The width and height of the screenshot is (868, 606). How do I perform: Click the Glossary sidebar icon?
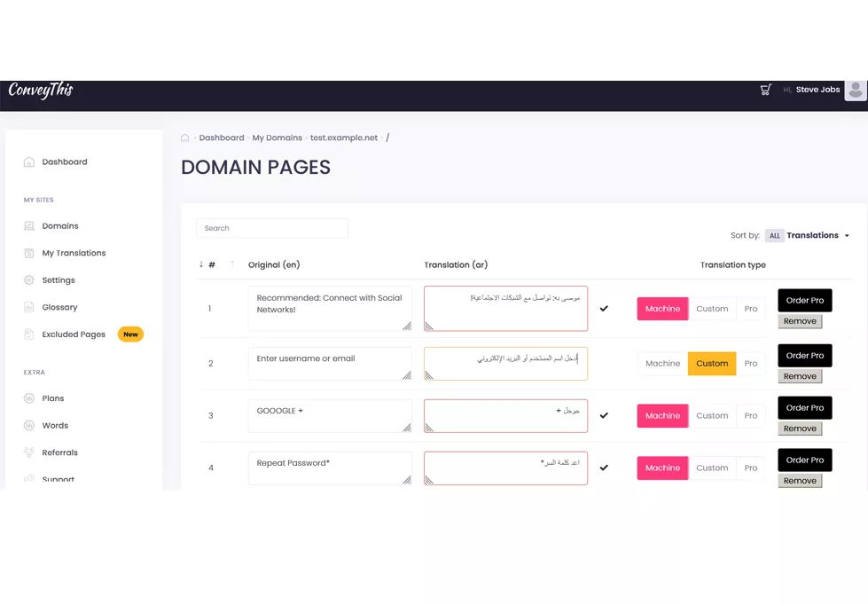click(29, 308)
